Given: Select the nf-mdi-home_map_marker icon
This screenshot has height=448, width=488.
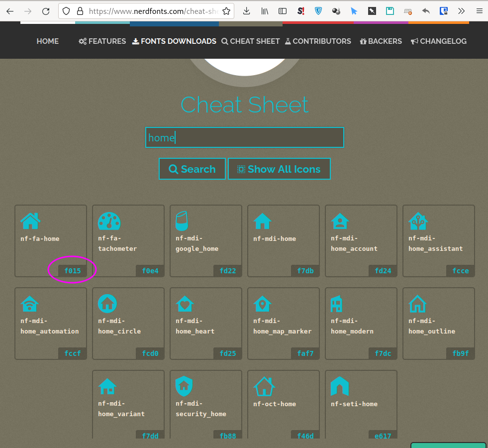Looking at the screenshot, I should [262, 303].
